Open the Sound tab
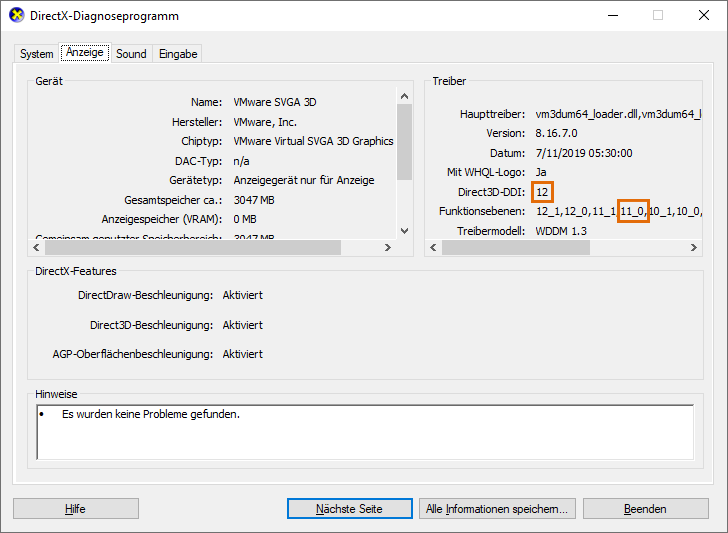This screenshot has width=728, height=533. click(131, 54)
